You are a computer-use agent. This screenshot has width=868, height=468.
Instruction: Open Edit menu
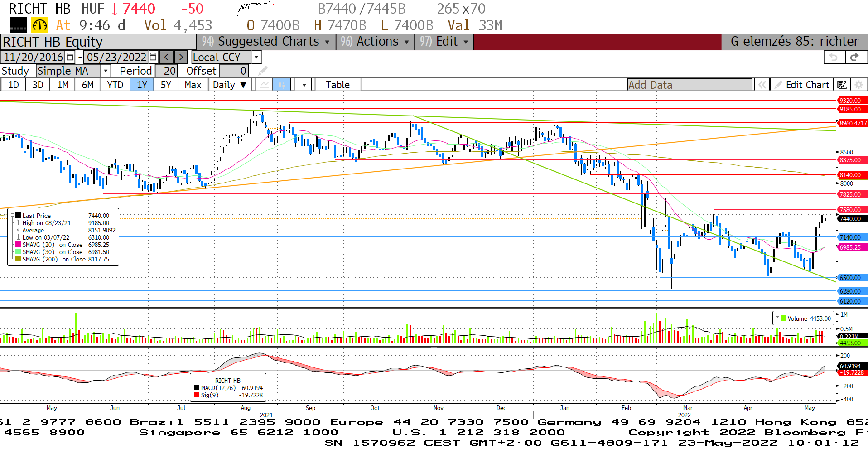(444, 41)
